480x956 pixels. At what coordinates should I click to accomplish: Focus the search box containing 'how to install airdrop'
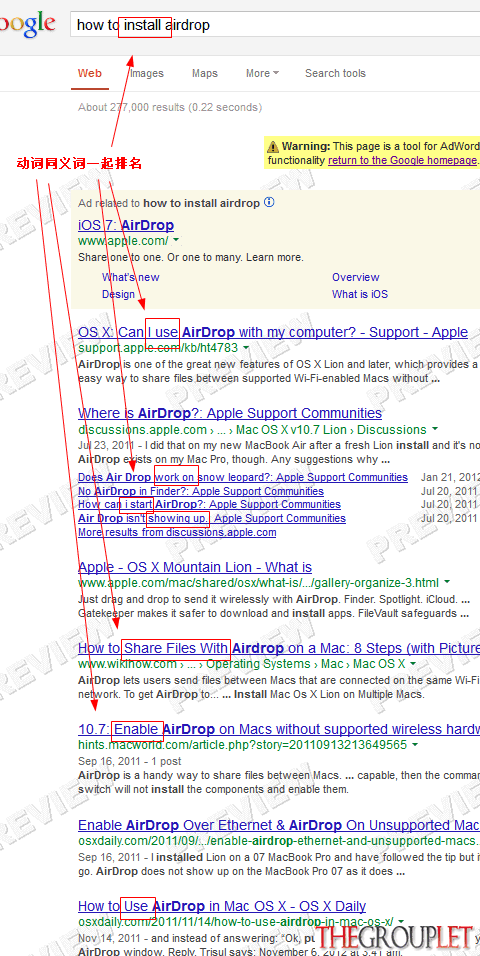click(274, 26)
